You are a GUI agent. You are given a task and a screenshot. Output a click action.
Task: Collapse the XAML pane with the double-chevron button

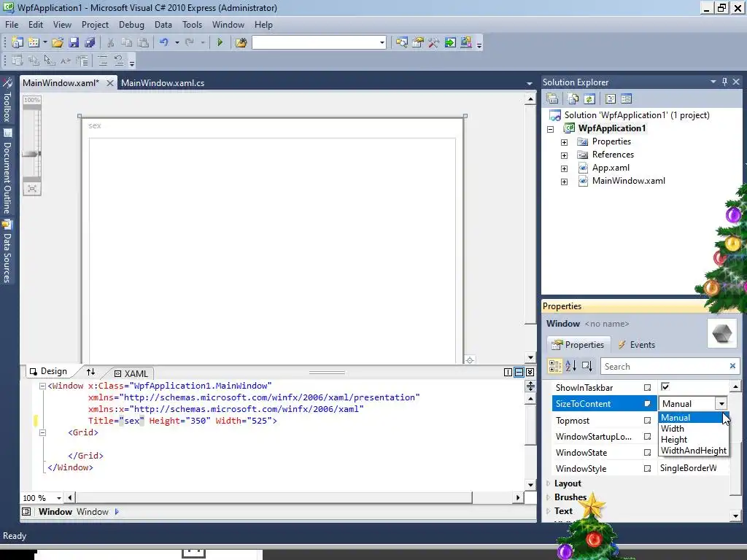click(530, 373)
